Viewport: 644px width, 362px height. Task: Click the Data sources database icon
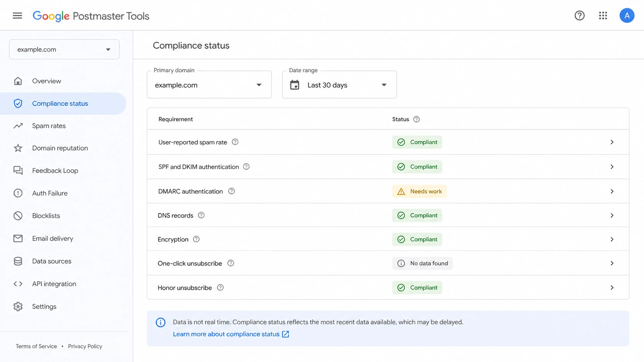18,261
